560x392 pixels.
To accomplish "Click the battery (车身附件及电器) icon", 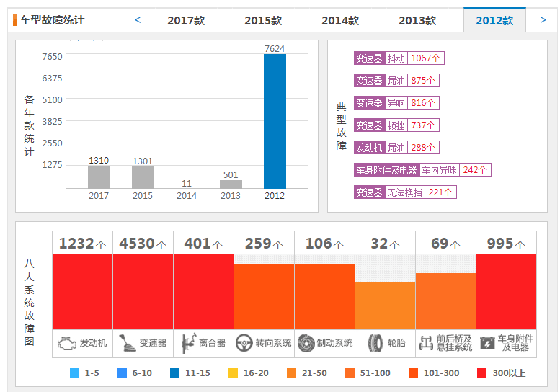I will click(x=487, y=343).
